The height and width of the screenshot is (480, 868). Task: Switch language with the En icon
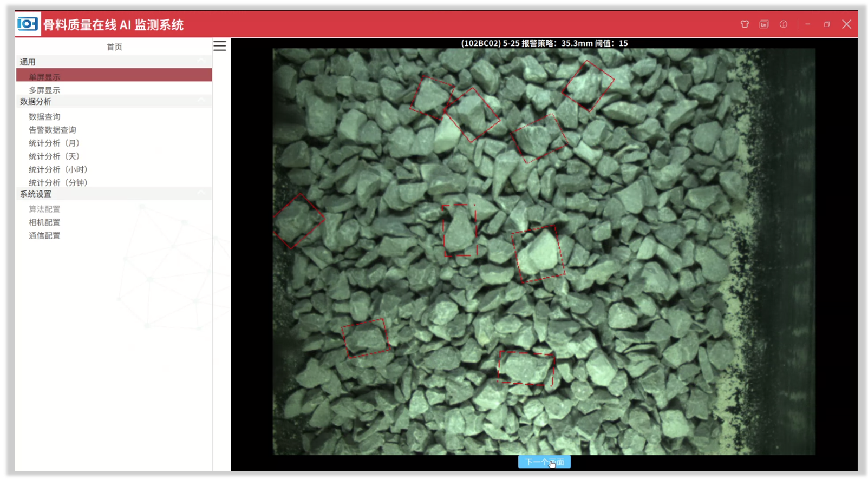[x=763, y=24]
